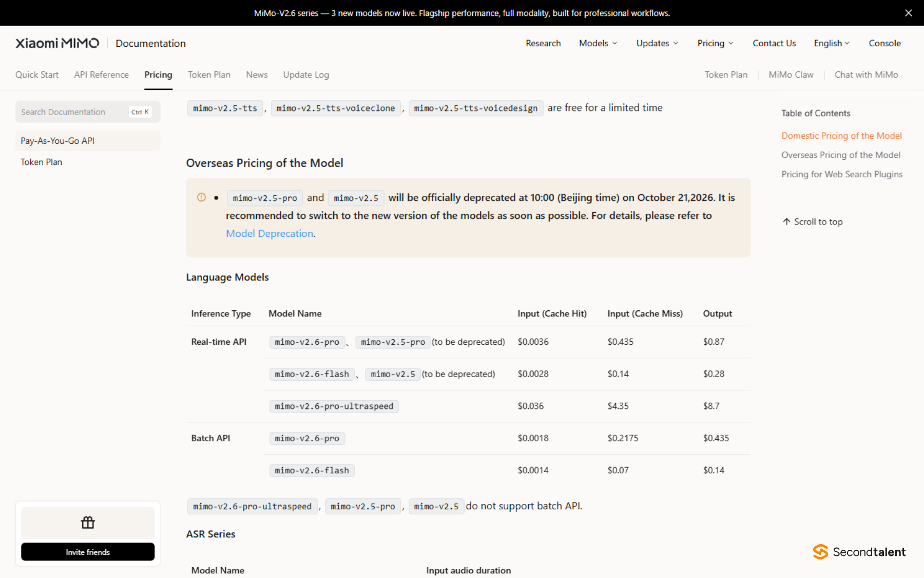Select Pay-As-You-Go API in sidebar
Screen dimensions: 924x578
88,141
